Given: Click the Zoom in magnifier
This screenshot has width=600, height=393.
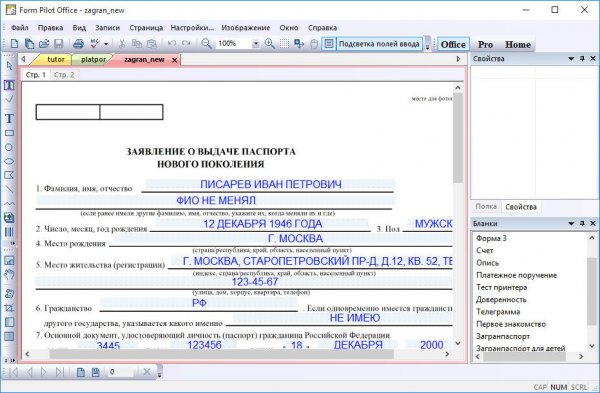Looking at the screenshot, I should pos(270,44).
